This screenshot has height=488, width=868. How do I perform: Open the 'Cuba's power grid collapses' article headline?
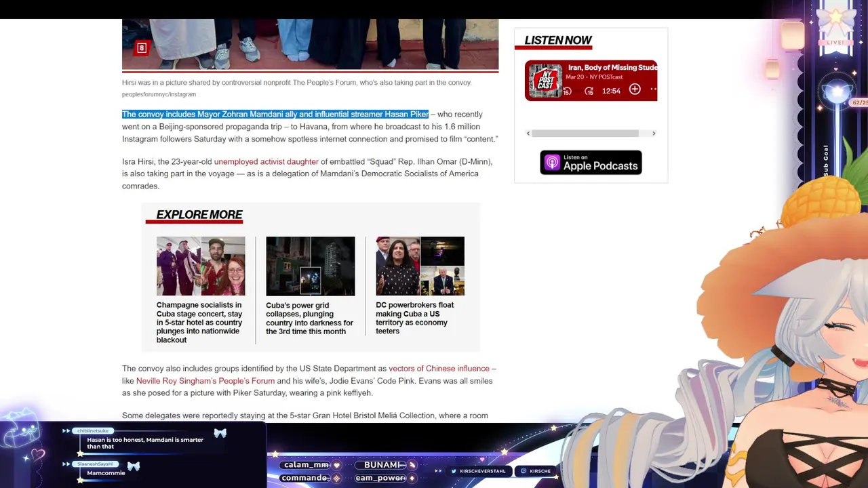tap(310, 318)
